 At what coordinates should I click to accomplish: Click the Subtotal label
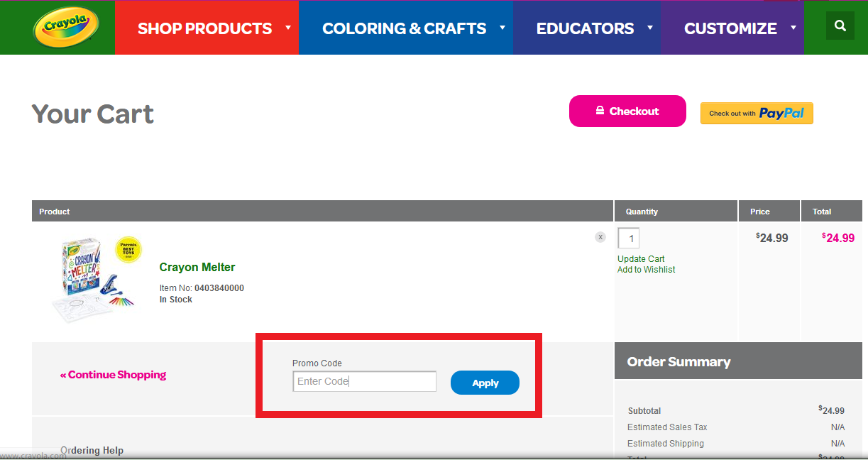[x=644, y=411]
